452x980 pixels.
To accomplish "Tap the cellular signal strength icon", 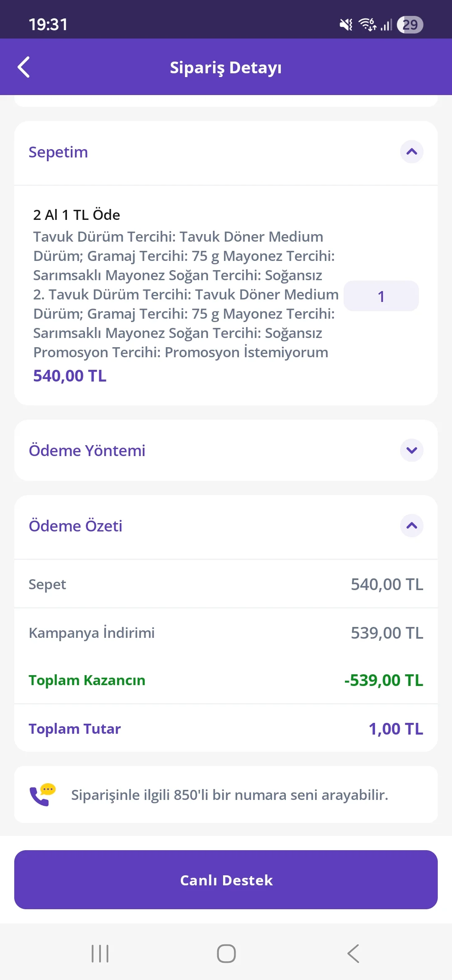I will point(386,25).
